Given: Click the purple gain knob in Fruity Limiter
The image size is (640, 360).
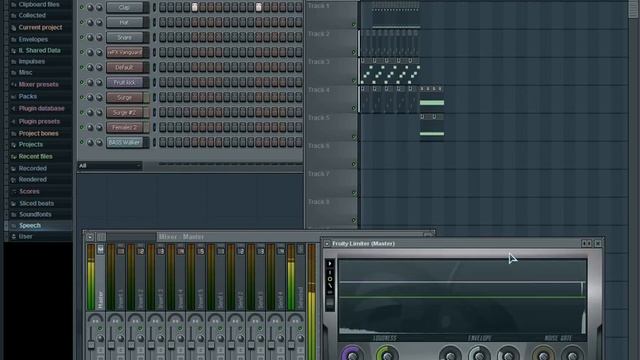Looking at the screenshot, I should coord(352,353).
